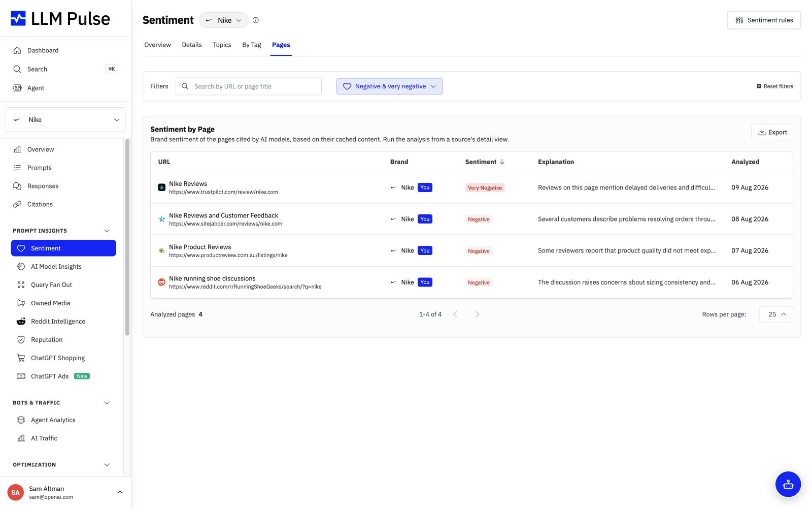Image resolution: width=812 pixels, height=508 pixels.
Task: Click the Negative badge on Nike Product Reviews row
Action: pos(479,251)
